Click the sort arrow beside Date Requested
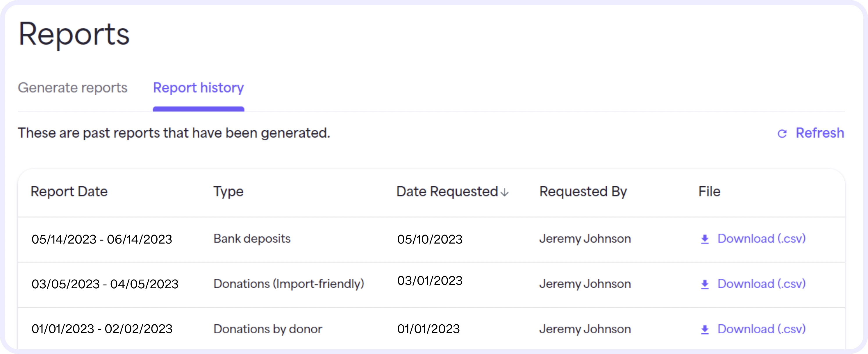This screenshot has width=868, height=354. (504, 192)
